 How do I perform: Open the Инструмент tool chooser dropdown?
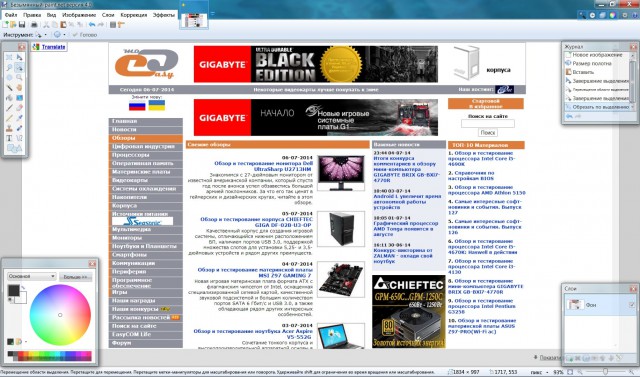(41, 35)
